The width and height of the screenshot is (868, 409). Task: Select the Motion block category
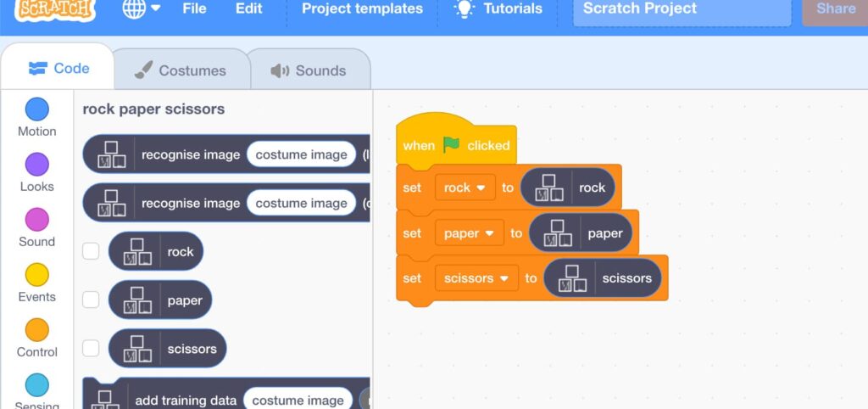point(37,117)
